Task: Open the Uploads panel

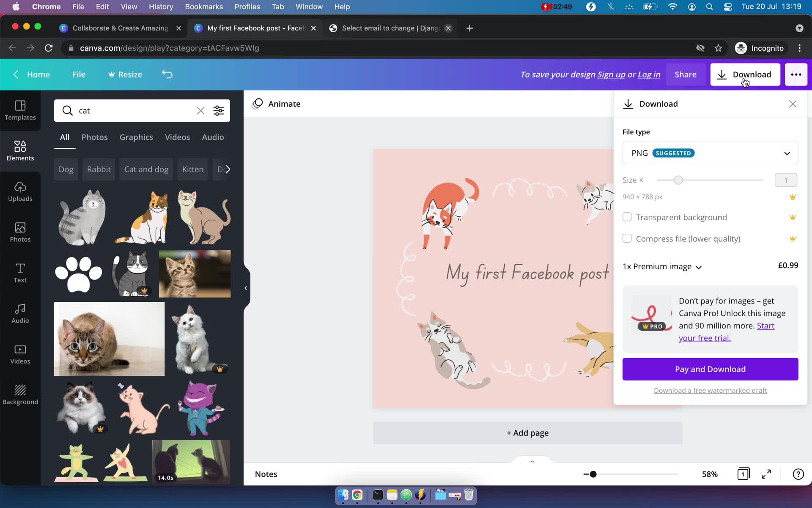Action: pyautogui.click(x=20, y=191)
